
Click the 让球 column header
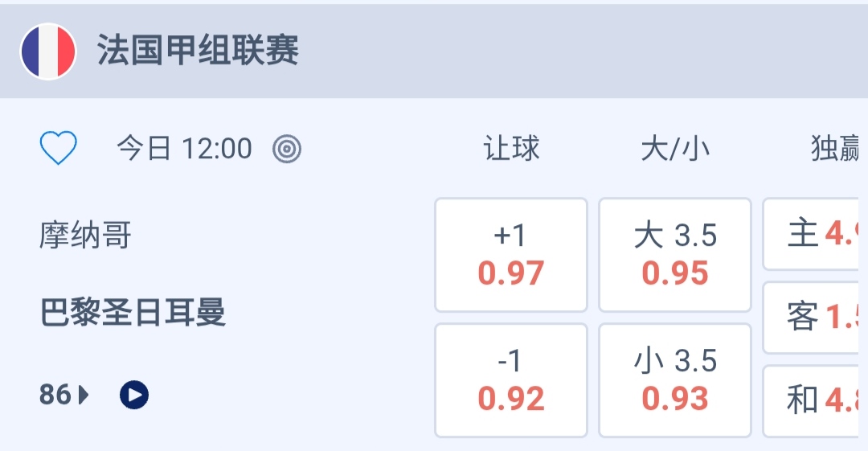[511, 149]
